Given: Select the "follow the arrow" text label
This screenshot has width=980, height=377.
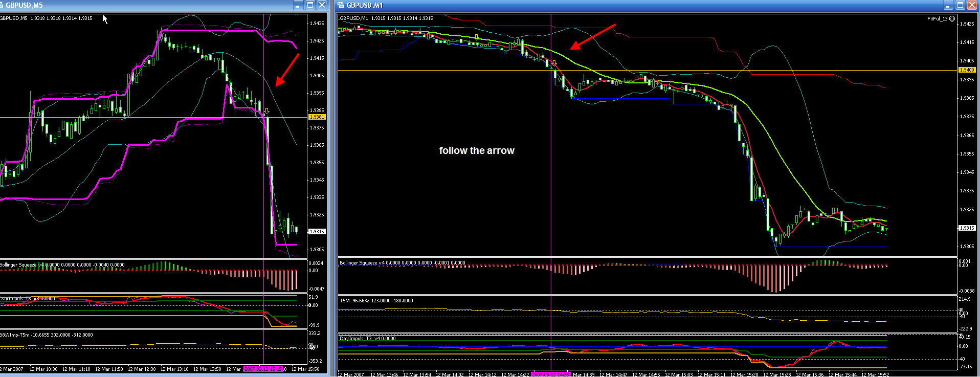Looking at the screenshot, I should [x=477, y=150].
